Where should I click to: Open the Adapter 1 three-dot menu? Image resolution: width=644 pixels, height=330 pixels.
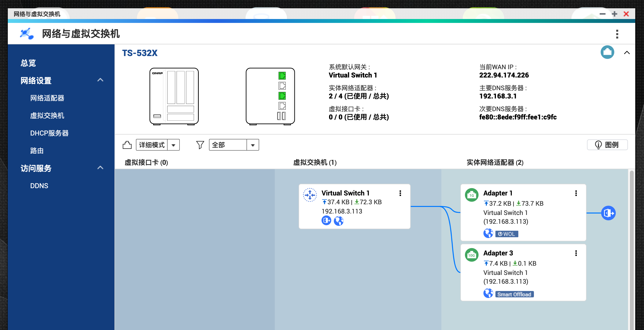pyautogui.click(x=576, y=193)
